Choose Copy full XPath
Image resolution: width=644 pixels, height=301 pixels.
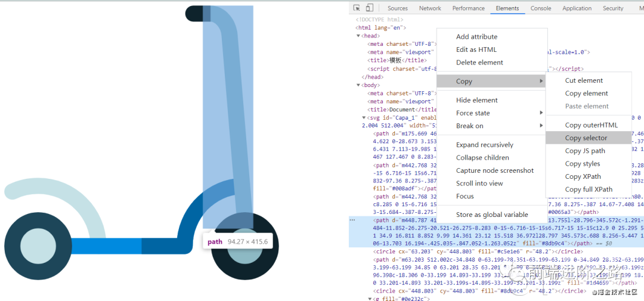[589, 190]
